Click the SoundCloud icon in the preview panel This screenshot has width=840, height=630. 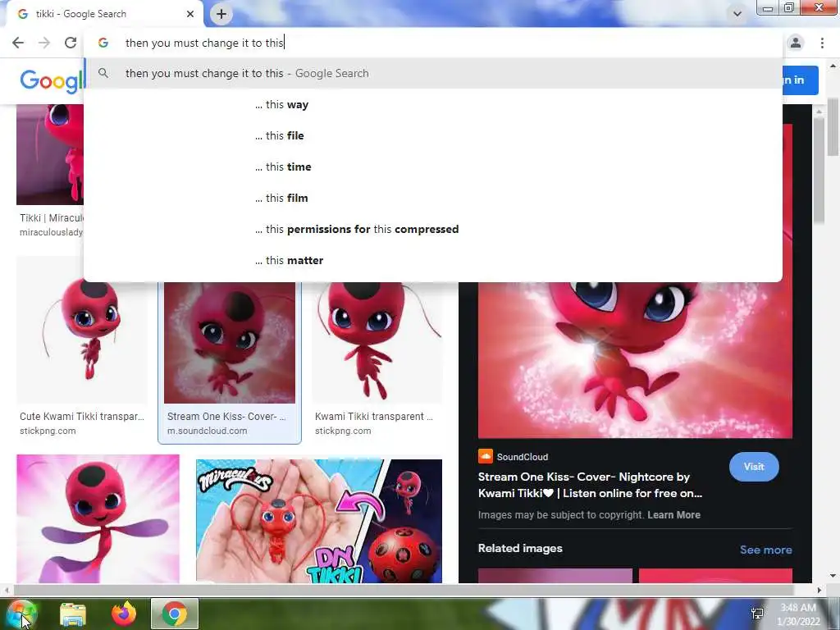coord(486,456)
